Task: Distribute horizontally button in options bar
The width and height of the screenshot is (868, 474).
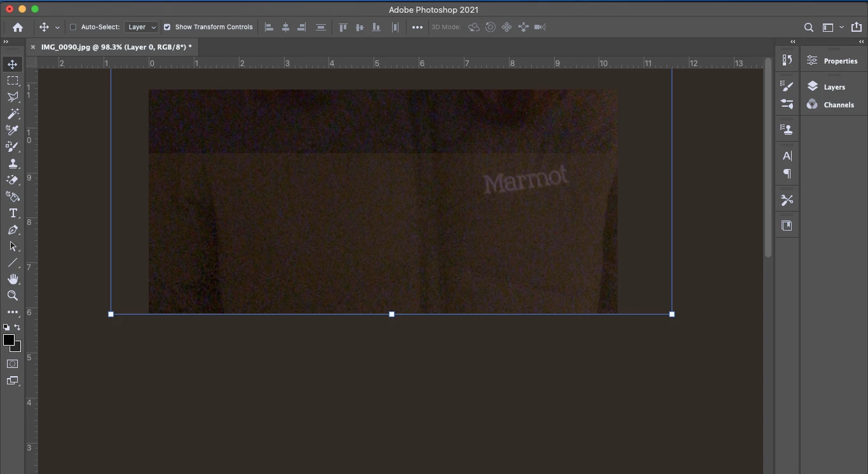Action: pyautogui.click(x=395, y=27)
